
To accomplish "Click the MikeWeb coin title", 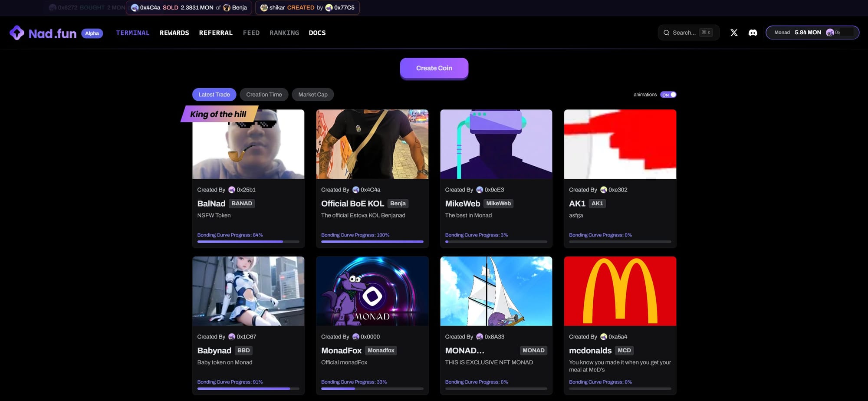I will 463,204.
